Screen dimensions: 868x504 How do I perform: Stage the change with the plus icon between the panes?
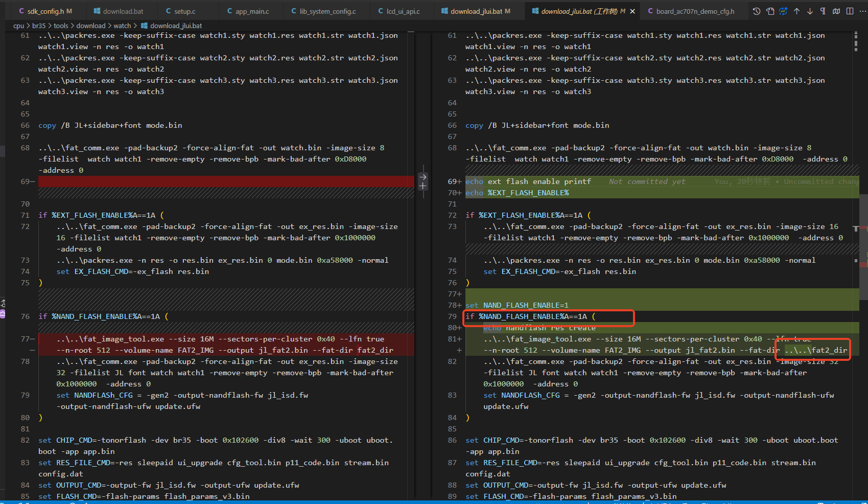423,186
